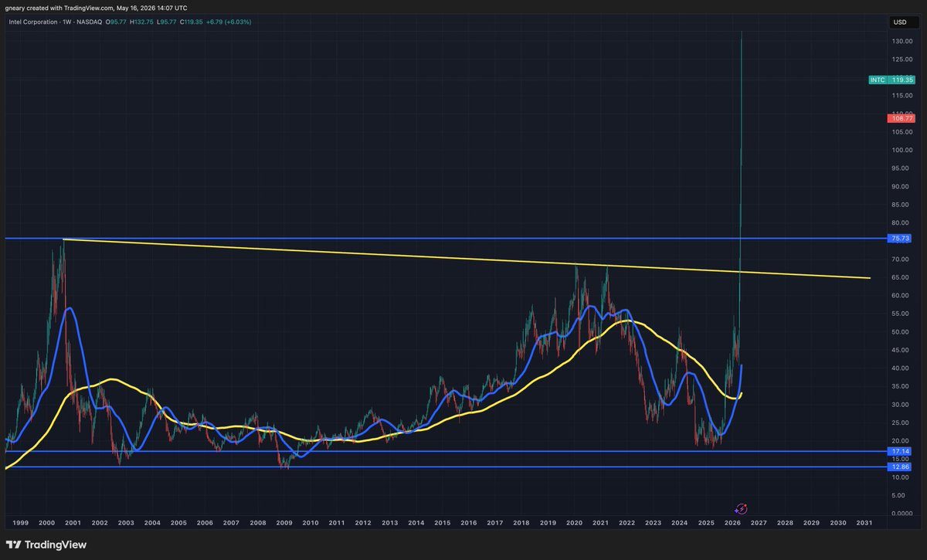Click the blue 75.73 price level label
927x560 pixels.
point(901,239)
